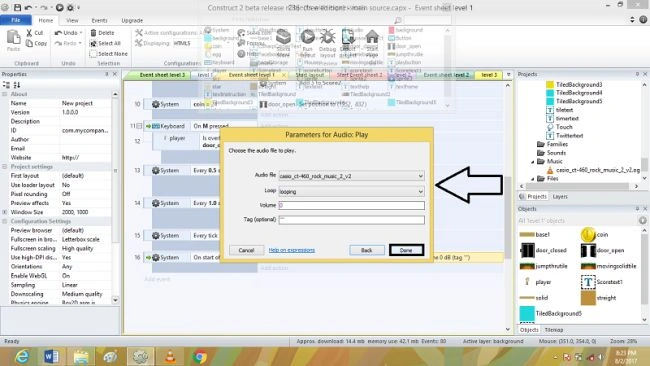Open the Upgrade ribbon tab
650x366 pixels.
[132, 20]
